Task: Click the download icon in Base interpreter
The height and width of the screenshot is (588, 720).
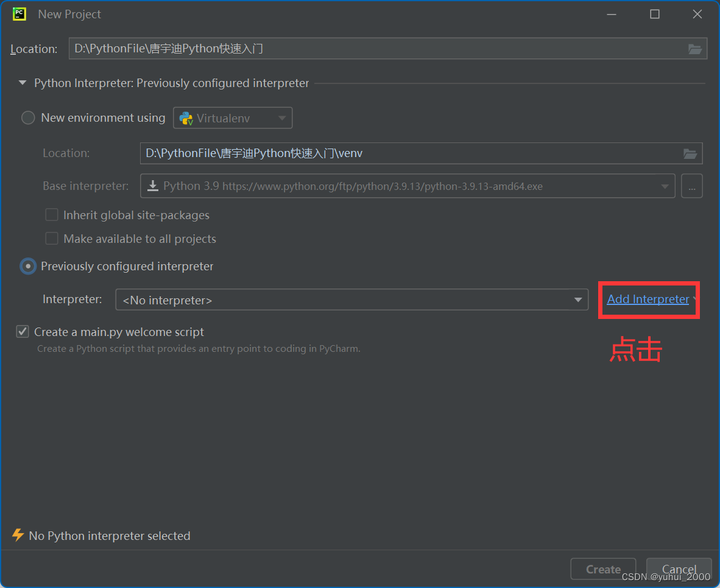Action: click(152, 186)
